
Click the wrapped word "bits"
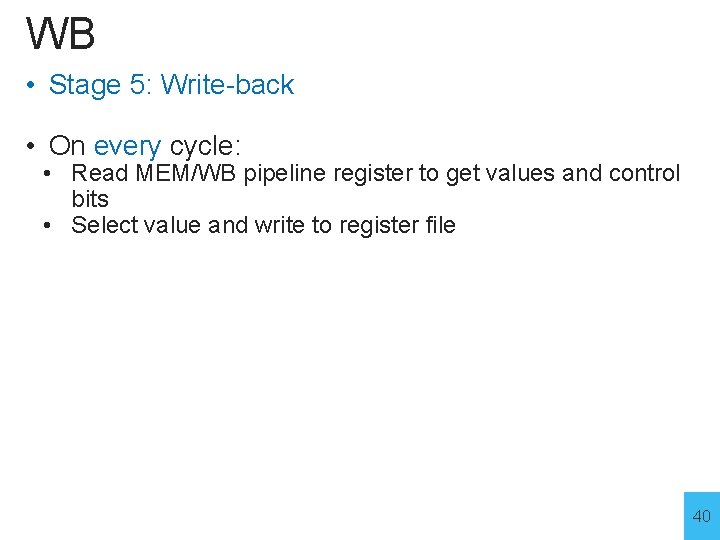90,198
